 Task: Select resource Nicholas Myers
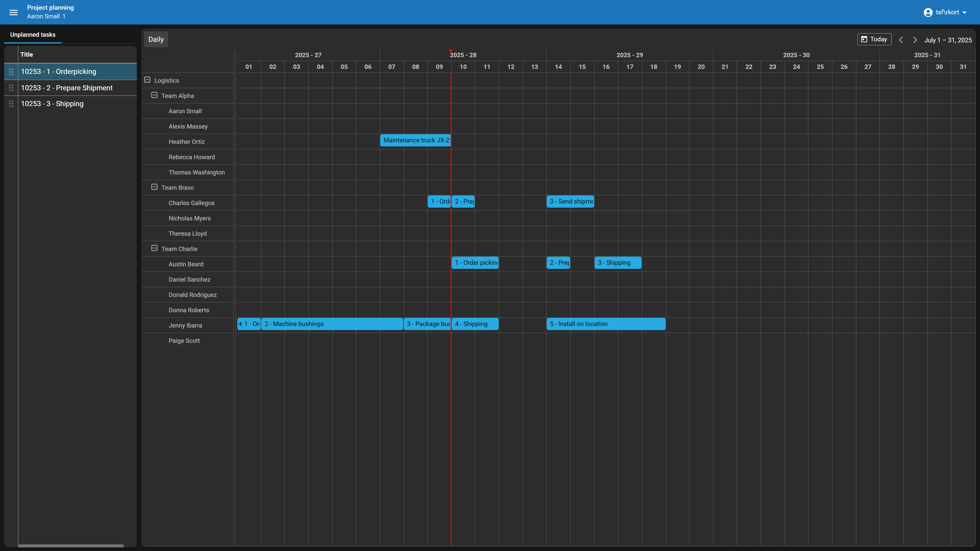click(189, 218)
